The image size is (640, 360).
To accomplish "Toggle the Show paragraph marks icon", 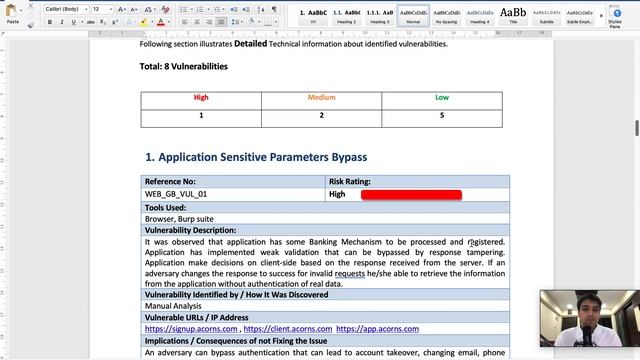I will 274,9.
